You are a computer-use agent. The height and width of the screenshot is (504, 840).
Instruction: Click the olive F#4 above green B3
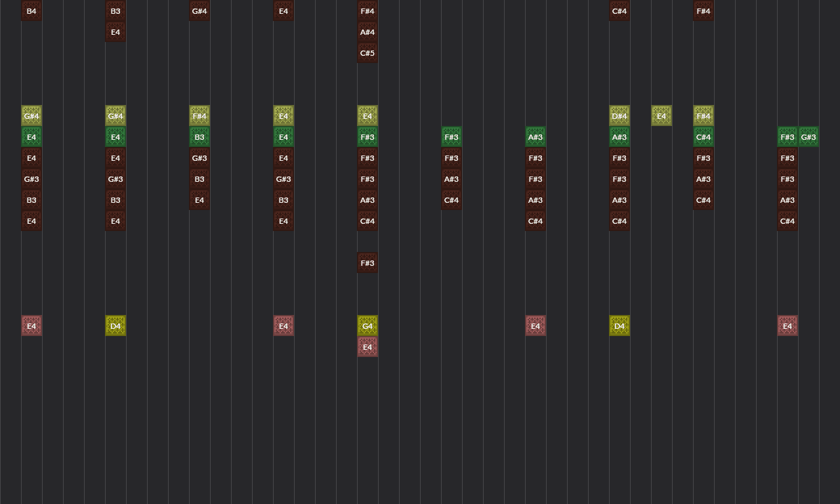coord(199,115)
